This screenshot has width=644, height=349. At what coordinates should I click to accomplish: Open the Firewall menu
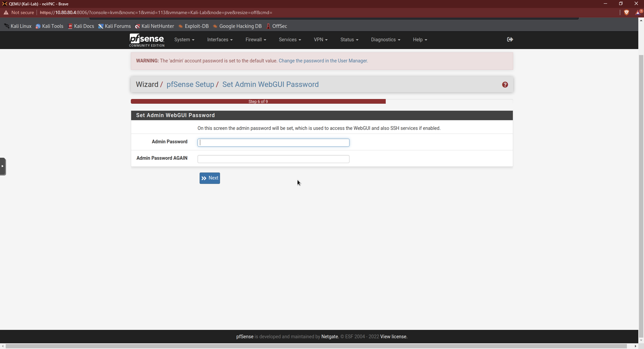pos(255,40)
